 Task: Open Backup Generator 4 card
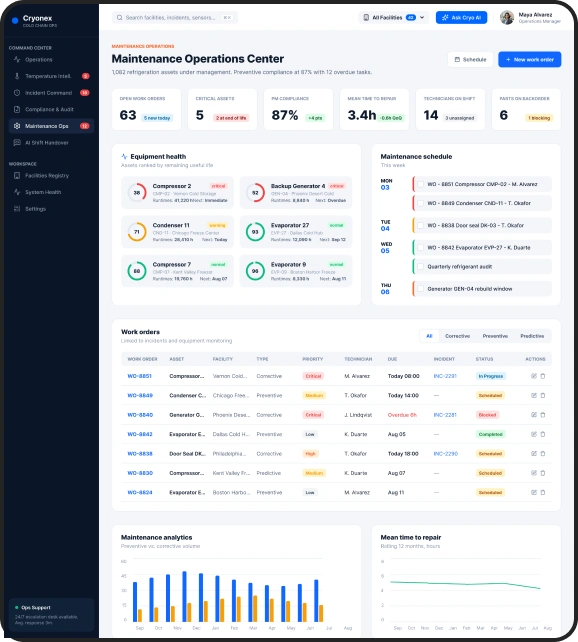(x=296, y=192)
